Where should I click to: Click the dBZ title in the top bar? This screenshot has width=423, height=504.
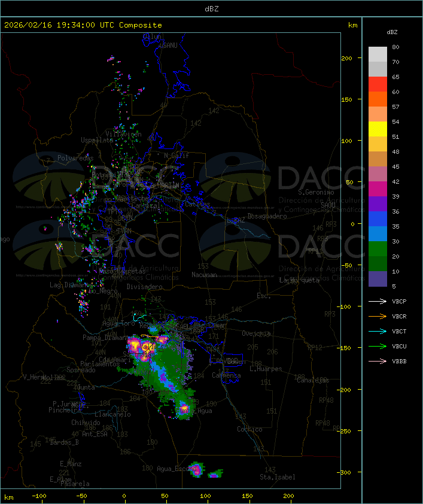point(212,8)
